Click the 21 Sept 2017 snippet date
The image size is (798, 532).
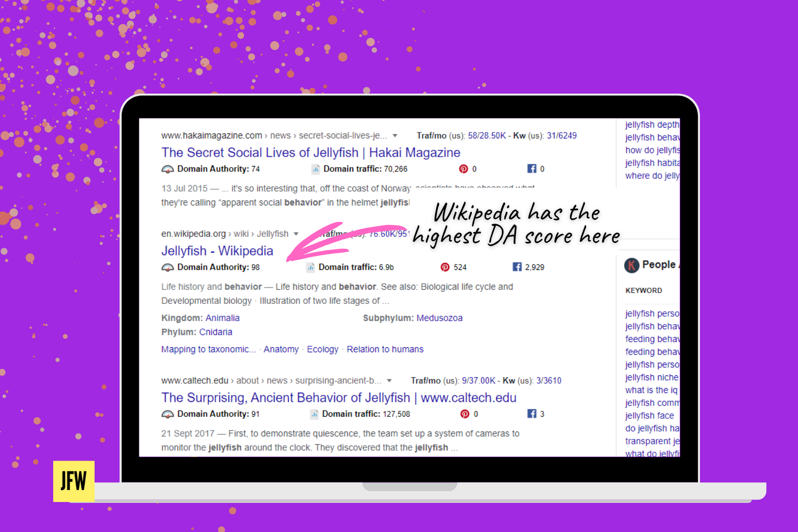click(x=188, y=433)
